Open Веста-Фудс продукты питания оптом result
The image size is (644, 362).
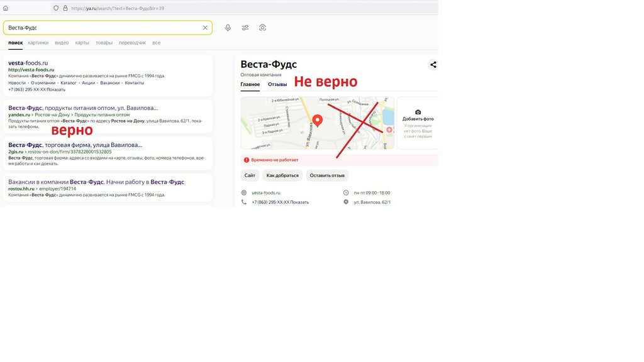(83, 108)
